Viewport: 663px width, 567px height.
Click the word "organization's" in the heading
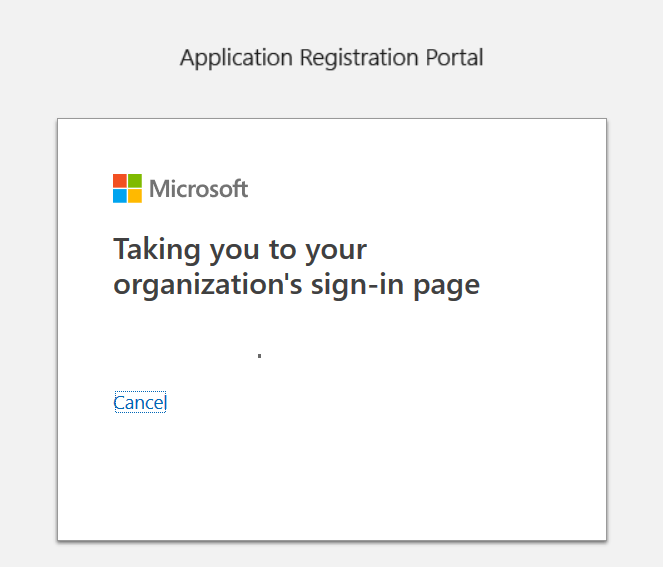208,285
